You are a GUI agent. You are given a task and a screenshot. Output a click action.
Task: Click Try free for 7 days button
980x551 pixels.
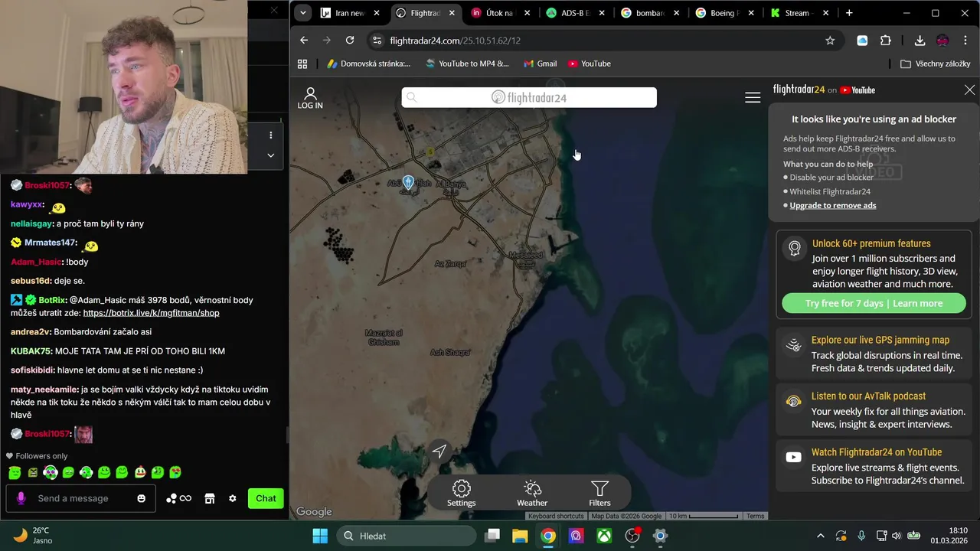(874, 303)
